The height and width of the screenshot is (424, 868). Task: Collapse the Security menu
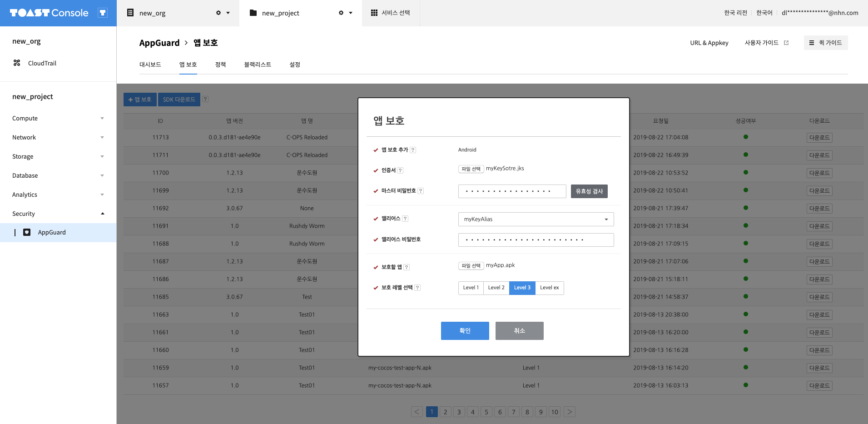click(x=102, y=214)
